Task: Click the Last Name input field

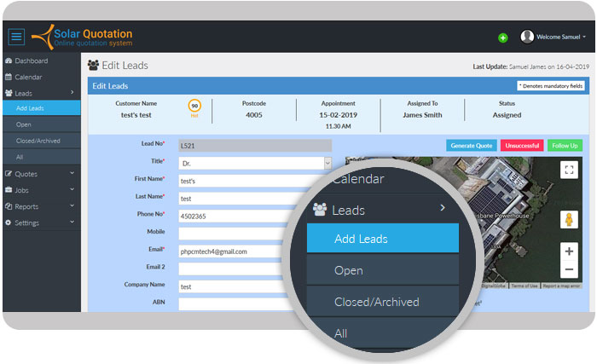Action: (238, 199)
